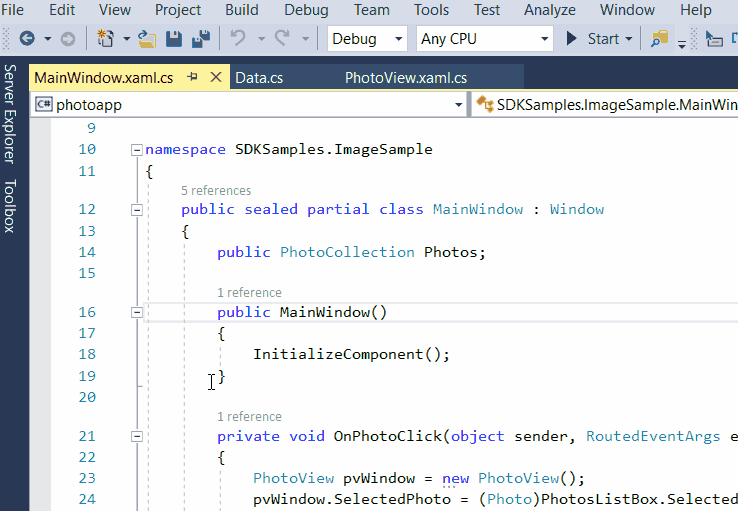Image resolution: width=738 pixels, height=511 pixels.
Task: Open the Edit menu
Action: click(62, 9)
